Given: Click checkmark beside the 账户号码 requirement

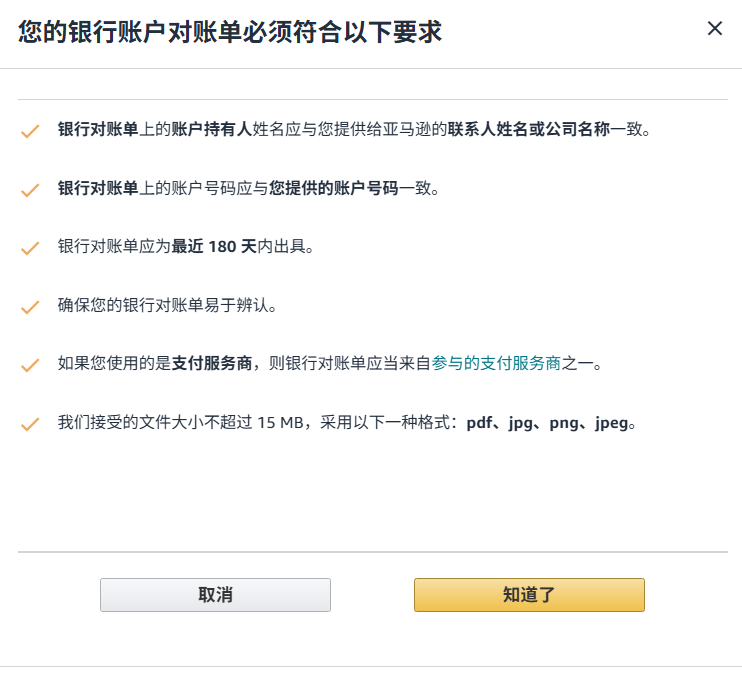Looking at the screenshot, I should pos(30,189).
